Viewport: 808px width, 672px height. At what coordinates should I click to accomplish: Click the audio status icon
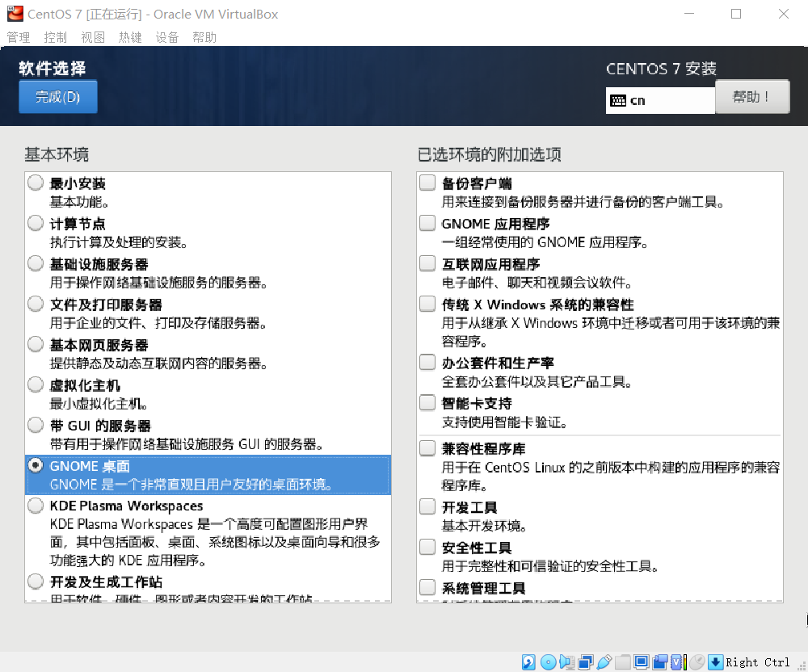[566, 661]
